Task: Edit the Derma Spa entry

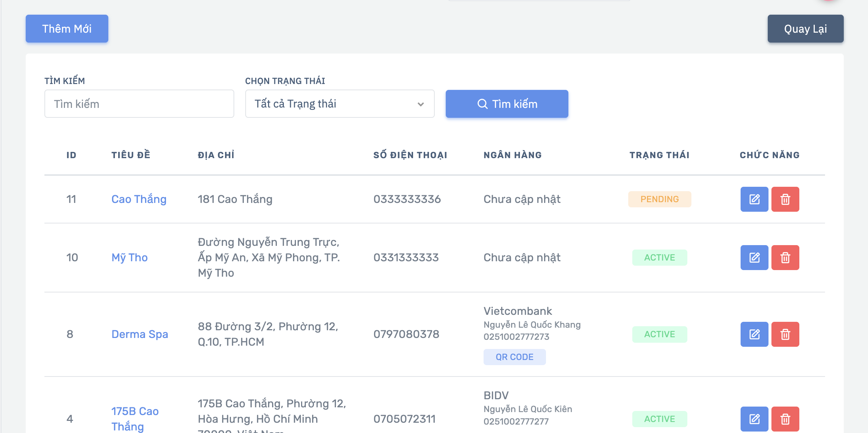Action: click(x=754, y=334)
